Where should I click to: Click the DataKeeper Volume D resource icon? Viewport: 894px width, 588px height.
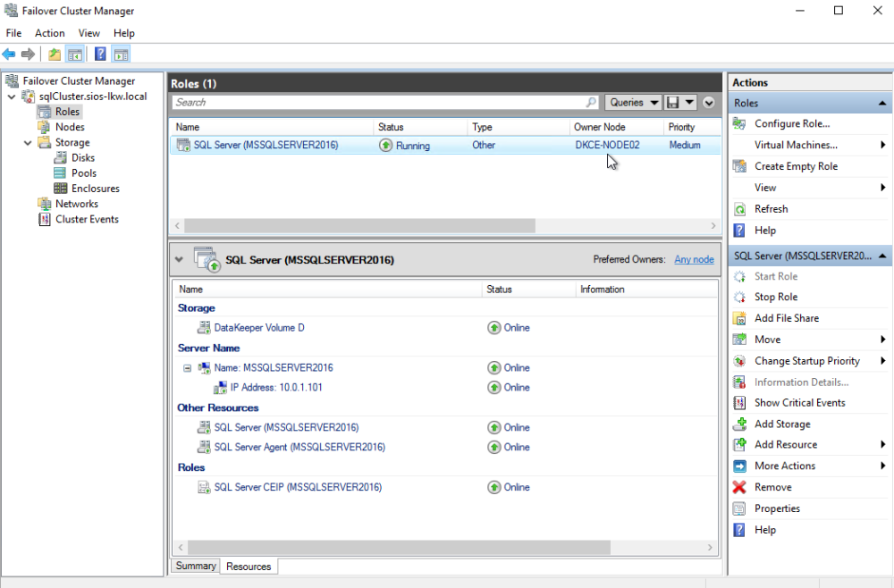(x=204, y=328)
